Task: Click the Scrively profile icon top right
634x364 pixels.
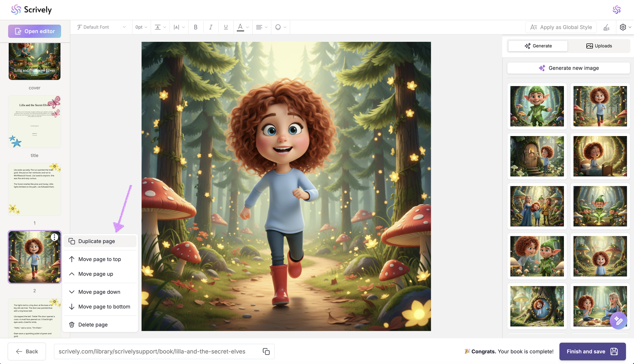Action: coord(616,10)
